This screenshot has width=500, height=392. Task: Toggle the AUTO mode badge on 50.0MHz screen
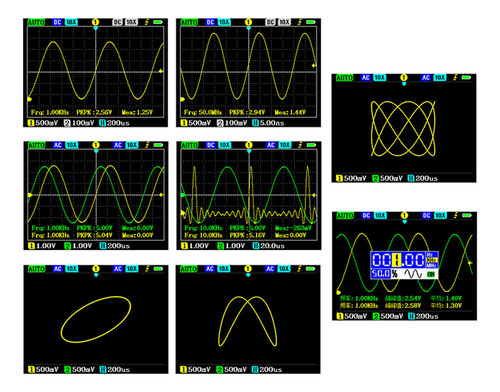[x=189, y=22]
